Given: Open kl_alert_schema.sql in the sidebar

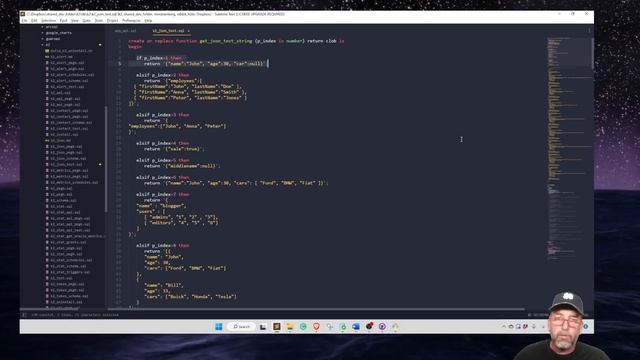Looking at the screenshot, I should (69, 81).
